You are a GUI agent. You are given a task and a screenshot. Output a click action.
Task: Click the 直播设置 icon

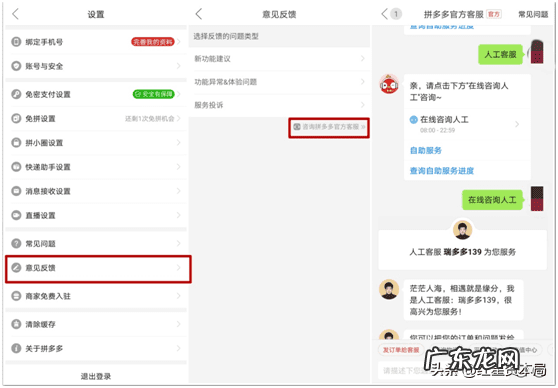pos(16,215)
